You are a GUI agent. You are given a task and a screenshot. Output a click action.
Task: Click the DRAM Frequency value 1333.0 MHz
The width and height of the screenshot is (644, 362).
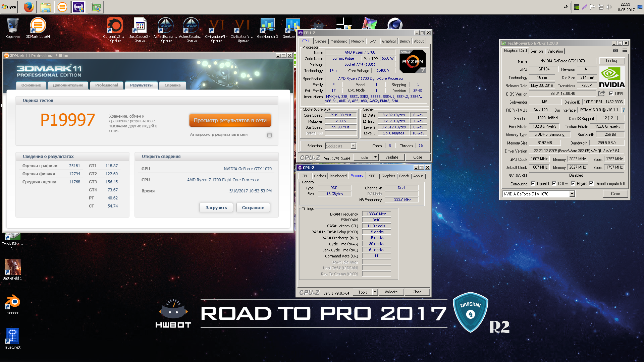pos(376,214)
